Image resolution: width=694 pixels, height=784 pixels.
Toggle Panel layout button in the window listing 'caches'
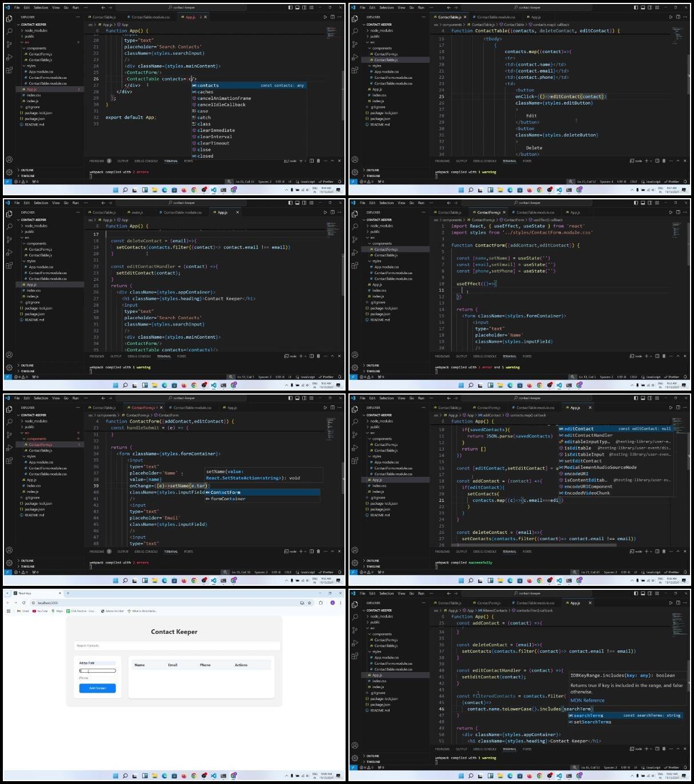297,7
